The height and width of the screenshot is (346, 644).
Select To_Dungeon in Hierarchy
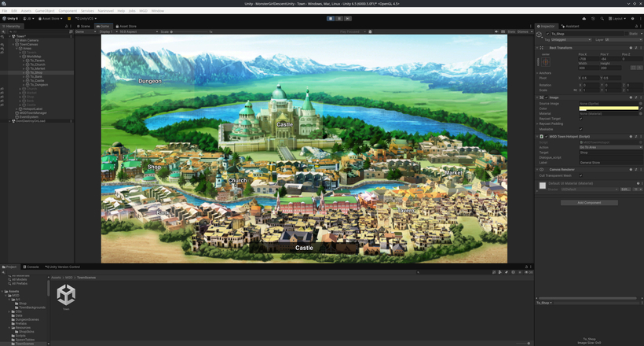(x=38, y=84)
